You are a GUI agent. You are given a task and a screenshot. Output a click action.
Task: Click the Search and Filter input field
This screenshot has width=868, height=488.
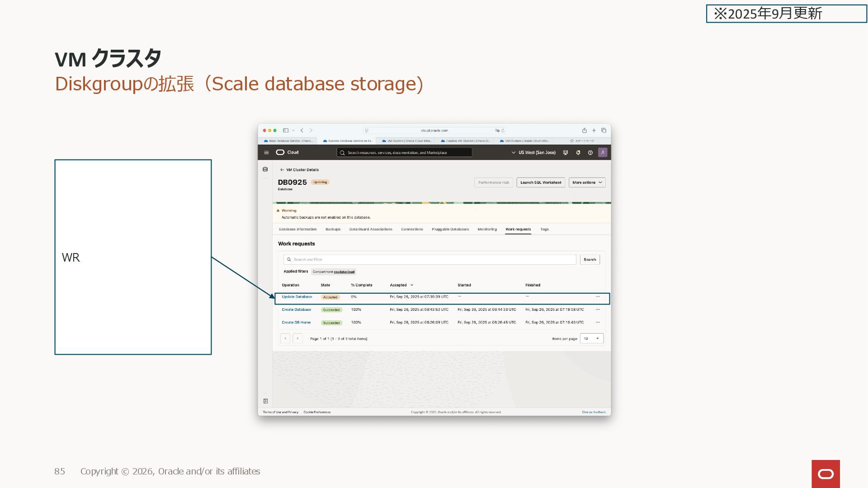429,260
